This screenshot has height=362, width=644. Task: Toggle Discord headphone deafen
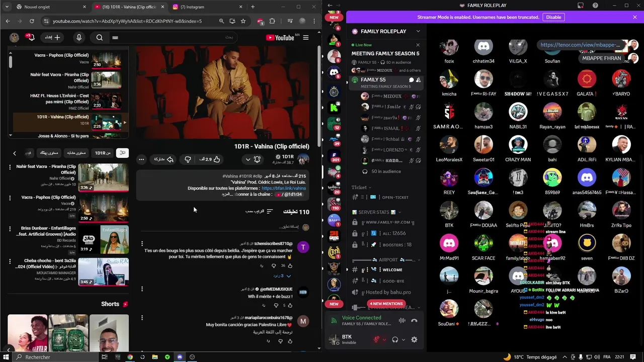(x=395, y=339)
